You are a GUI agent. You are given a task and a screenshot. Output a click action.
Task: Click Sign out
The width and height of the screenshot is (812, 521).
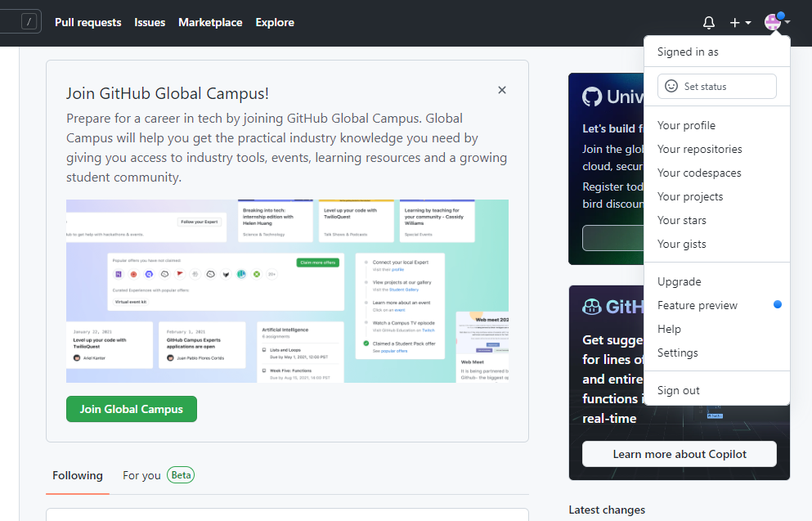(716, 390)
